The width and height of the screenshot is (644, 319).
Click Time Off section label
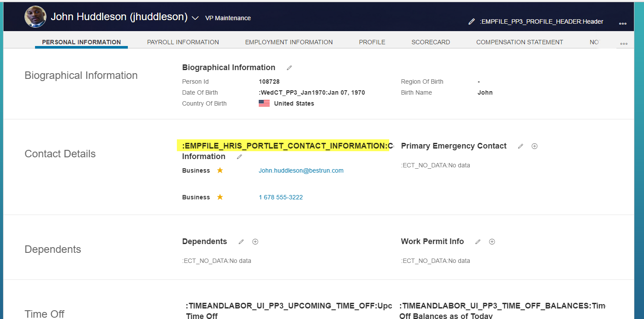(45, 313)
